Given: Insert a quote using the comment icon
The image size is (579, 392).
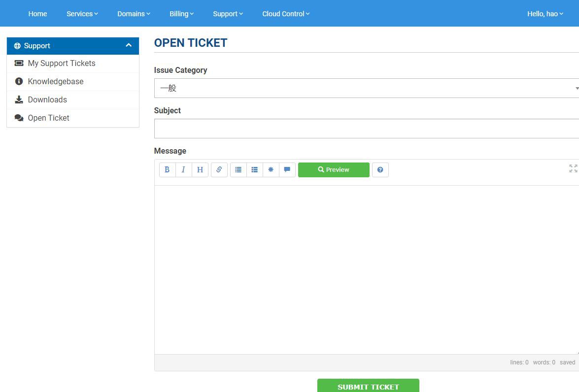Looking at the screenshot, I should coord(287,170).
